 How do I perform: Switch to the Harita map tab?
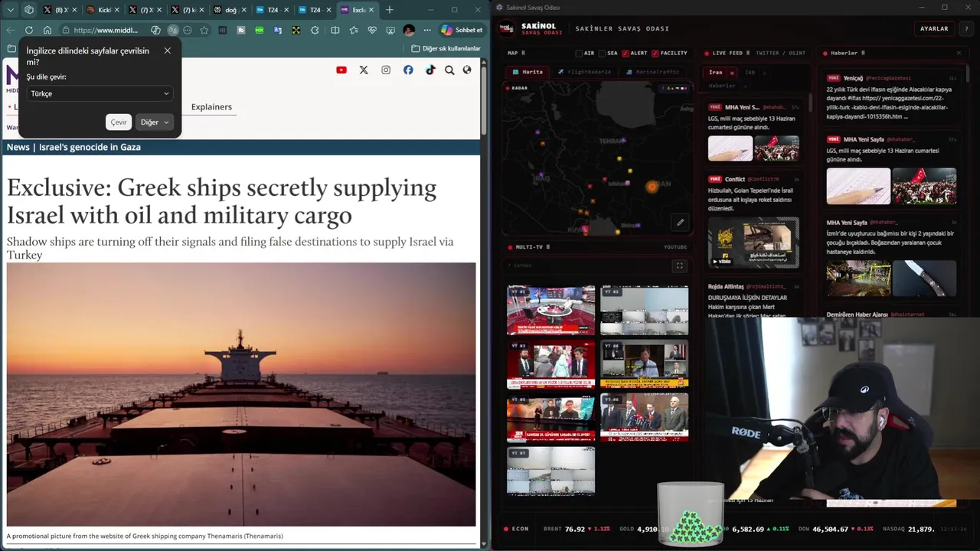tap(528, 72)
